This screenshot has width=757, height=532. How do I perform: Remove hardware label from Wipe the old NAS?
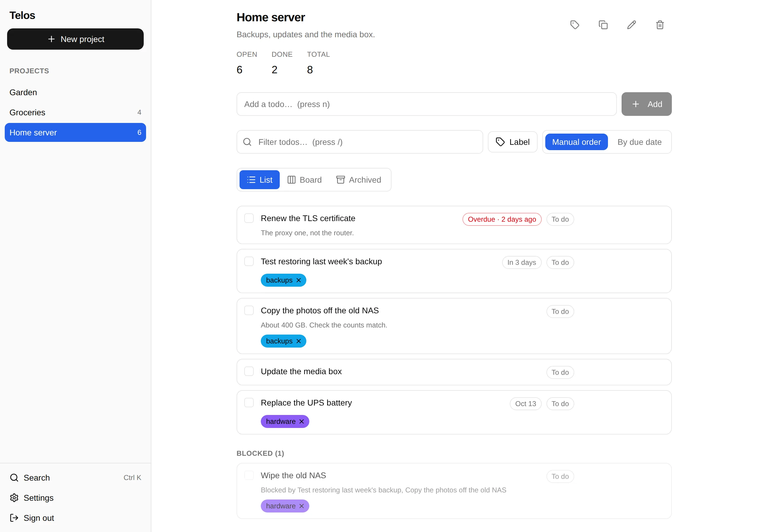tap(302, 506)
